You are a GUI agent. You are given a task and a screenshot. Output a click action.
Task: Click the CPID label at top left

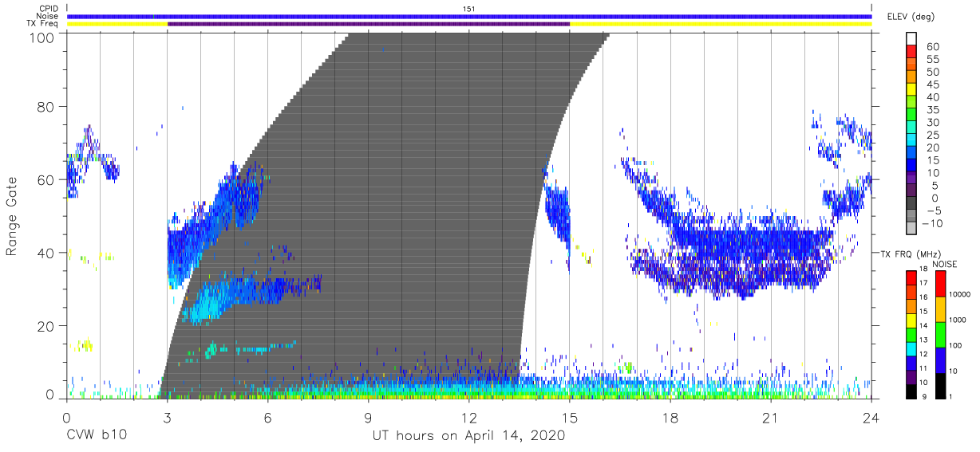49,9
